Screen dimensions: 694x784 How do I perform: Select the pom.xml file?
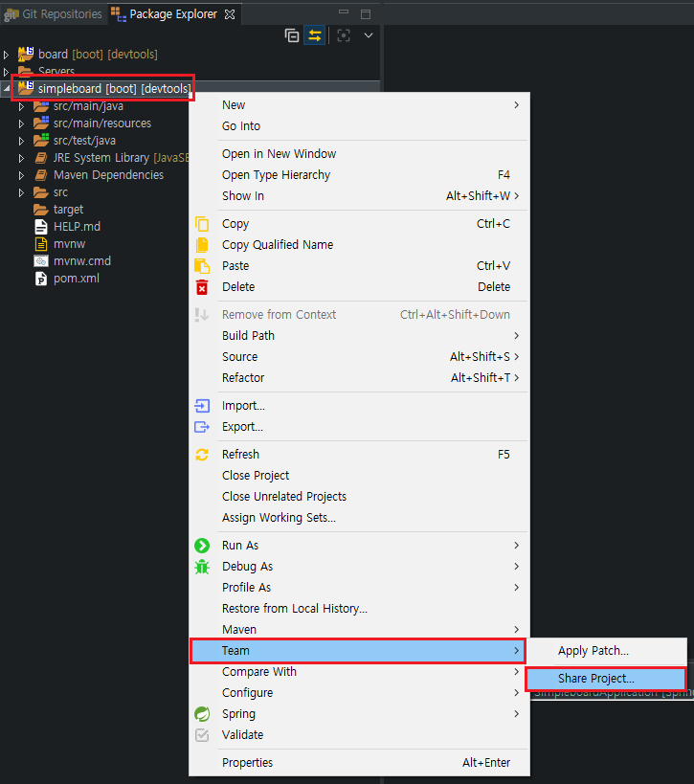77,279
